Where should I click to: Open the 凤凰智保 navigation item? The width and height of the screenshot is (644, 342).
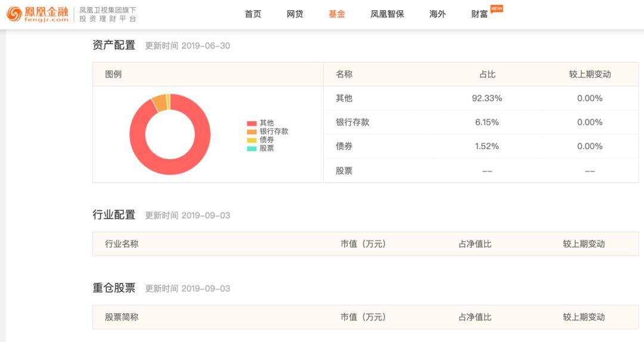pos(387,14)
